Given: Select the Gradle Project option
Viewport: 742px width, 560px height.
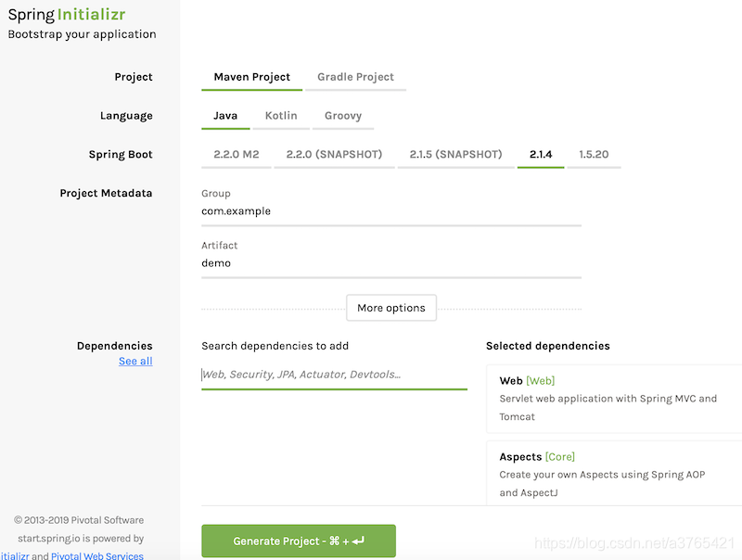Looking at the screenshot, I should 355,77.
